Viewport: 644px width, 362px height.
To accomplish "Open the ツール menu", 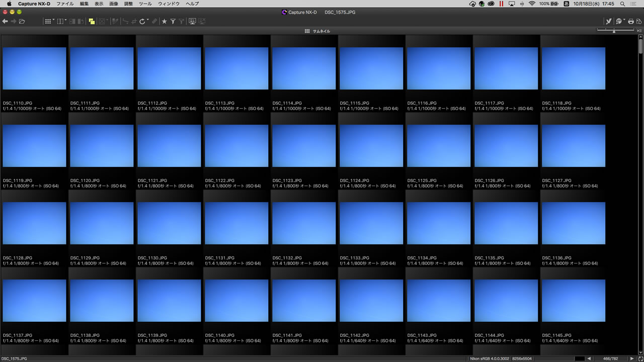I will click(x=145, y=4).
